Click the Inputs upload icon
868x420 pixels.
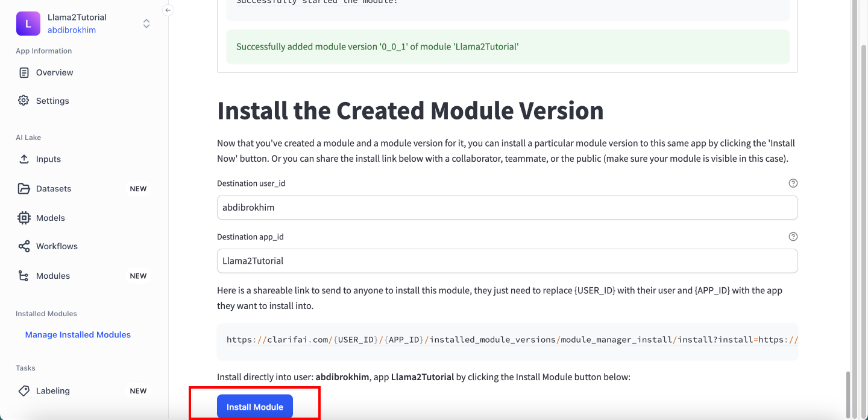(24, 159)
